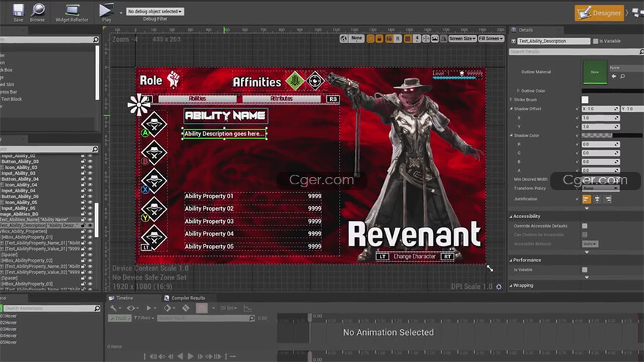Open the curve editor icon in timeline

click(247, 308)
